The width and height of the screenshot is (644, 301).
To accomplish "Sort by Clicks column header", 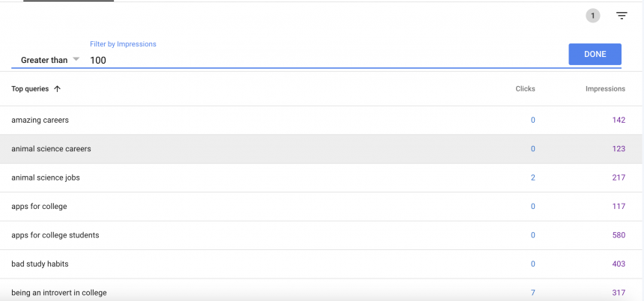I will [525, 89].
